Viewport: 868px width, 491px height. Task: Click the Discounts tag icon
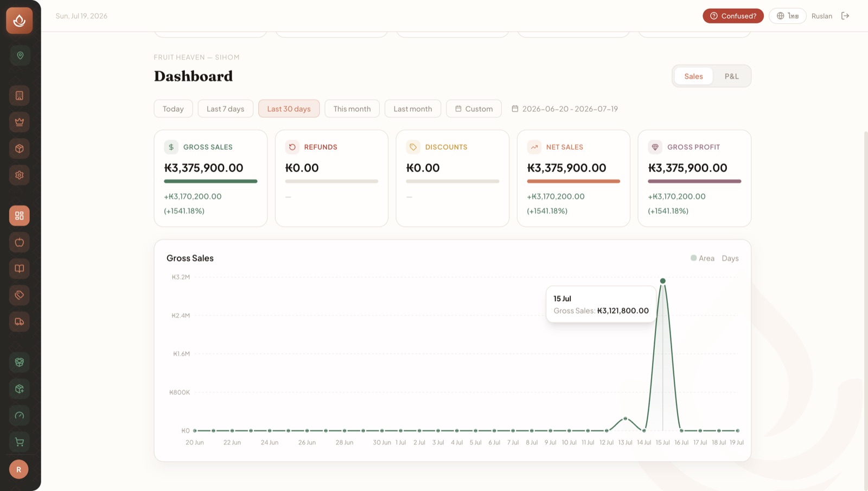pos(413,147)
